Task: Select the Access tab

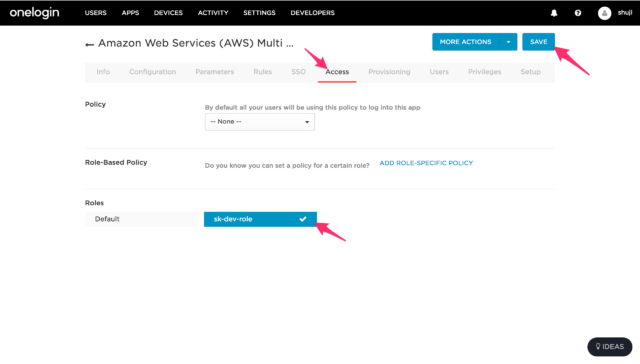Action: point(337,72)
